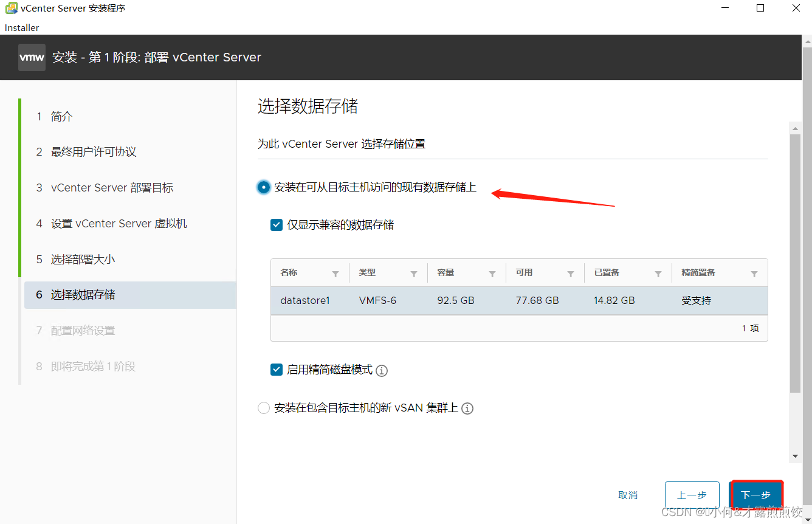Open the vSAN cluster info icon
This screenshot has height=524, width=812.
(x=467, y=409)
